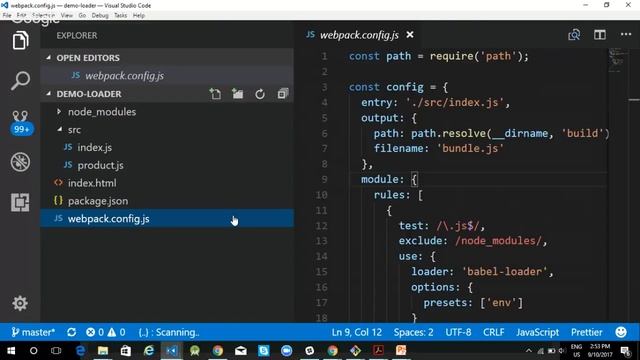The height and width of the screenshot is (360, 640).
Task: Click the Open Changes icon in editor toolbar
Action: [x=574, y=35]
